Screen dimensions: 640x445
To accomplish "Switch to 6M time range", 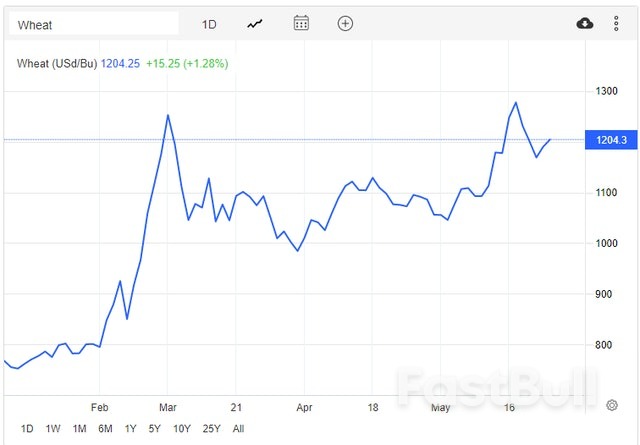I will 105,429.
